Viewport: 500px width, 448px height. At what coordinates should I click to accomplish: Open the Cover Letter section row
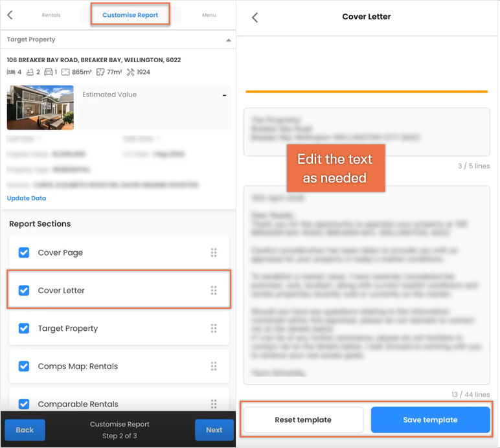point(119,289)
